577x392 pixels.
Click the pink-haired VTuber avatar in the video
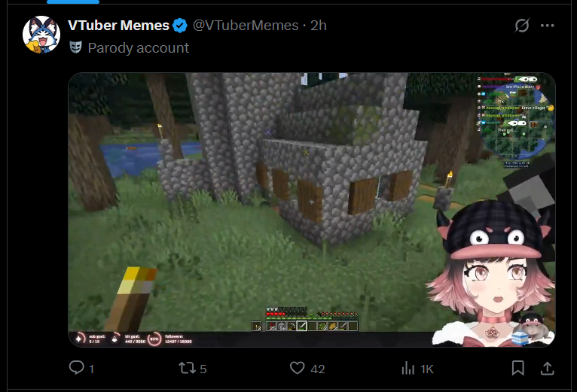tap(491, 274)
